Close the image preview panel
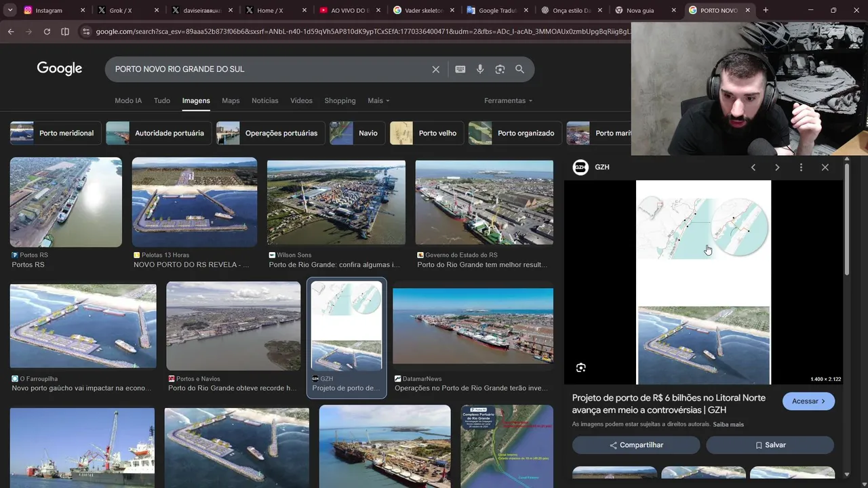Screen dimensions: 868x488 coord(825,167)
